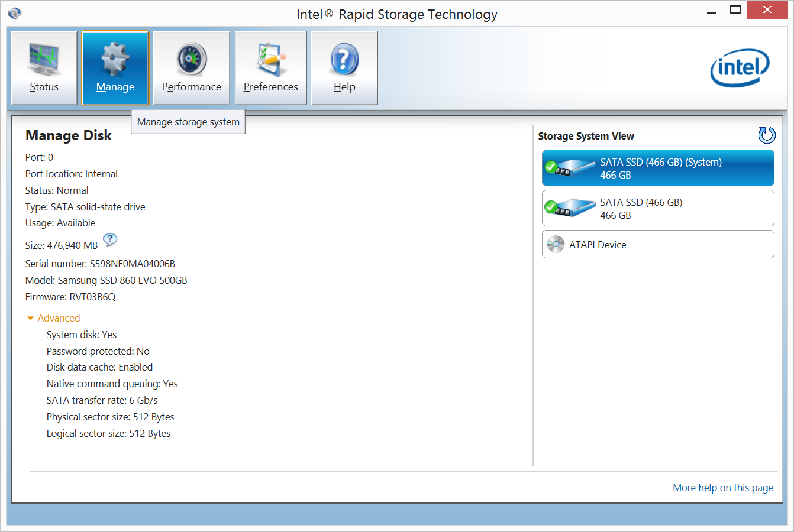Open the Preferences checklist tab

click(x=270, y=68)
